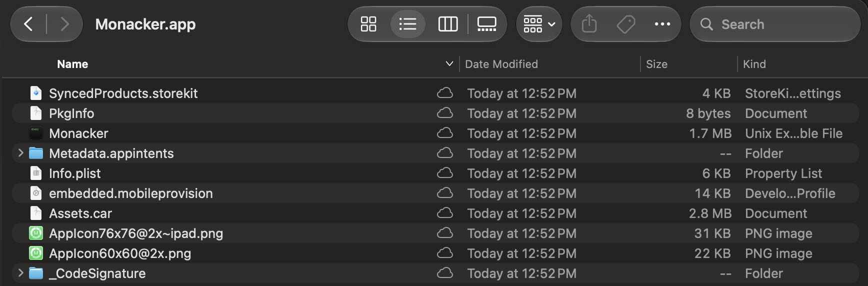Select the Assets.car document icon
The width and height of the screenshot is (868, 286).
pyautogui.click(x=36, y=213)
